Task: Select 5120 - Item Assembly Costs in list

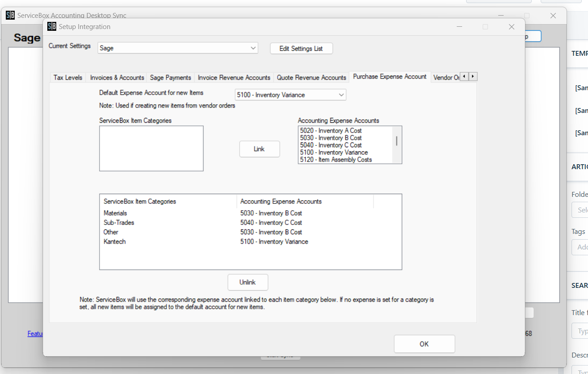Action: [336, 159]
